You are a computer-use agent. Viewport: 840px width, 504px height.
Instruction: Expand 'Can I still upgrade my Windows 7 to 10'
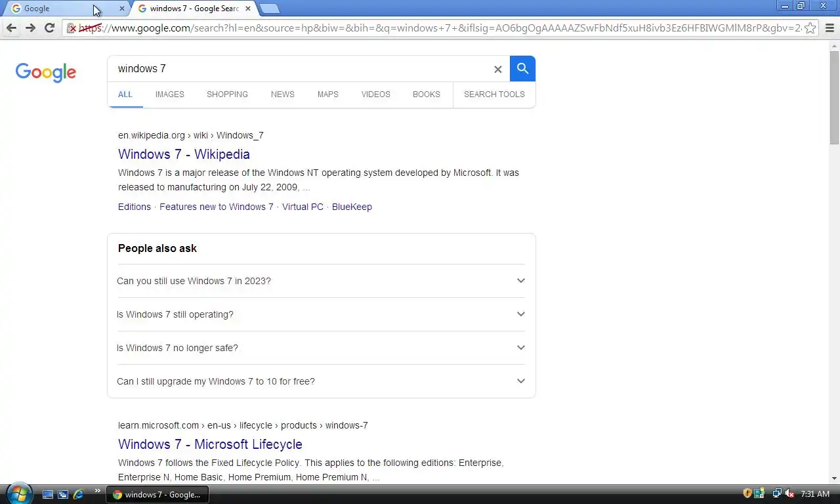coord(322,381)
